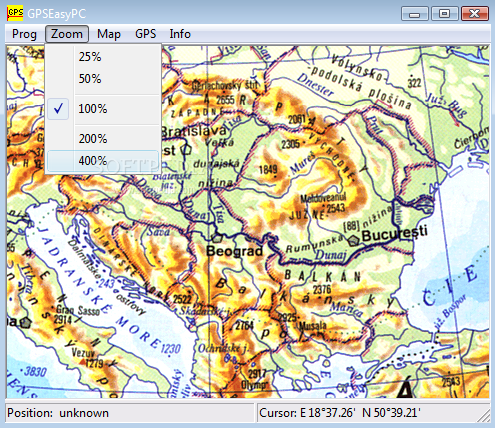Choose the 400% zoom level
Screen dimensions: 495x428
tap(103, 161)
